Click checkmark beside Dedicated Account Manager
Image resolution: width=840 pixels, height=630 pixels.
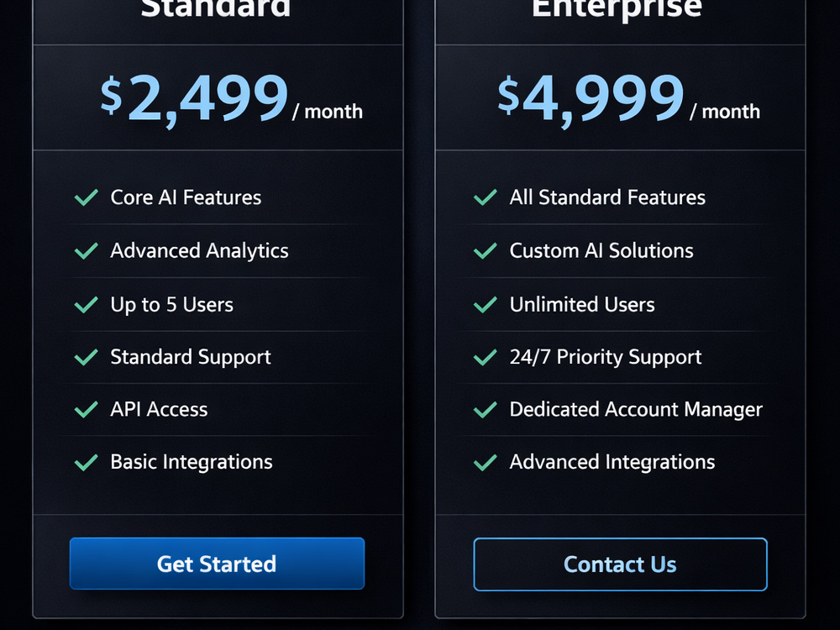(486, 409)
